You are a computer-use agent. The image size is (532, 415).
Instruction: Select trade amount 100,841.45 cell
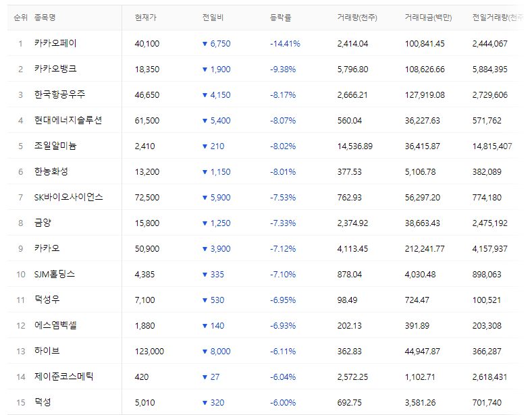(425, 44)
